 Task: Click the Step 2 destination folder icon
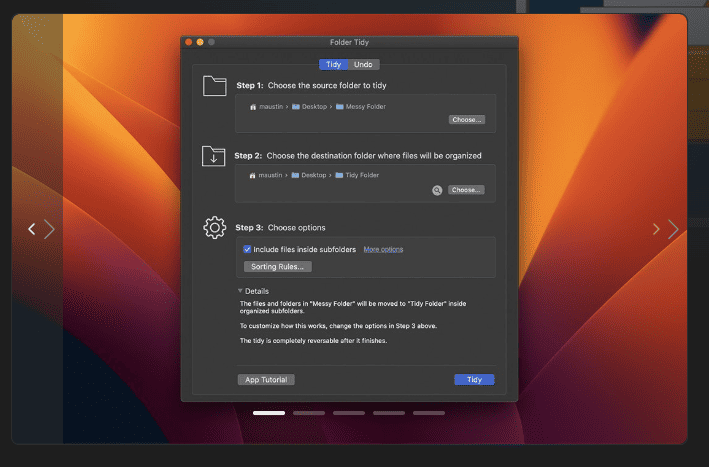[213, 156]
